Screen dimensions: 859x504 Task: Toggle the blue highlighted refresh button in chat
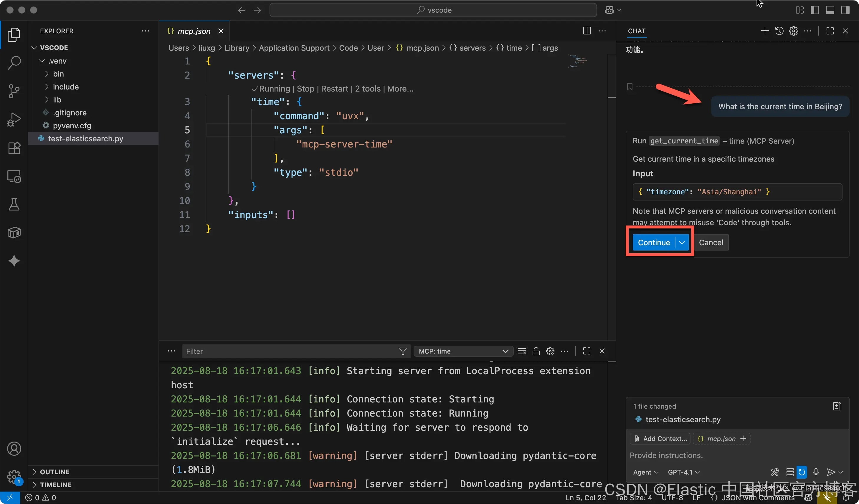tap(802, 472)
